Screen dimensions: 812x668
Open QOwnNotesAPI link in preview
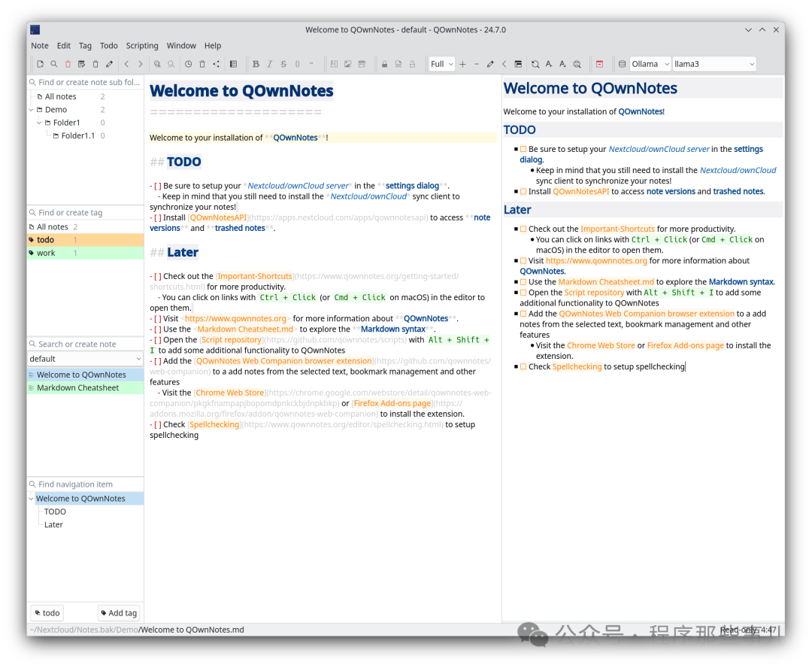point(580,192)
